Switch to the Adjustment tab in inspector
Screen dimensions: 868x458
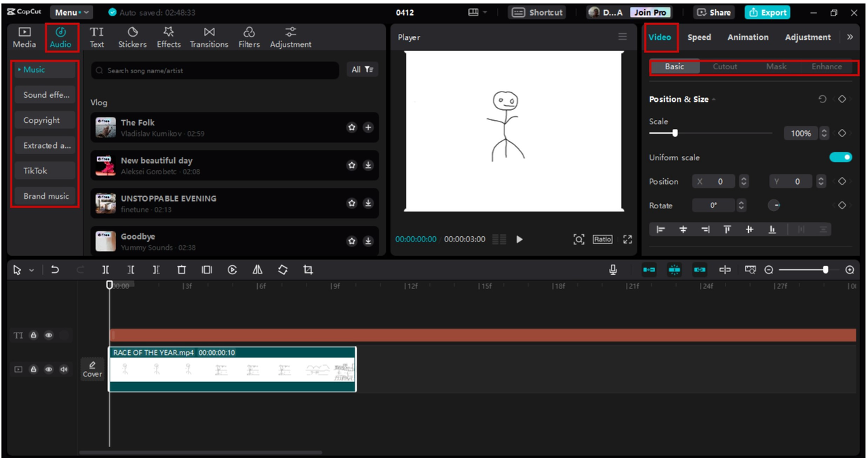coord(808,37)
